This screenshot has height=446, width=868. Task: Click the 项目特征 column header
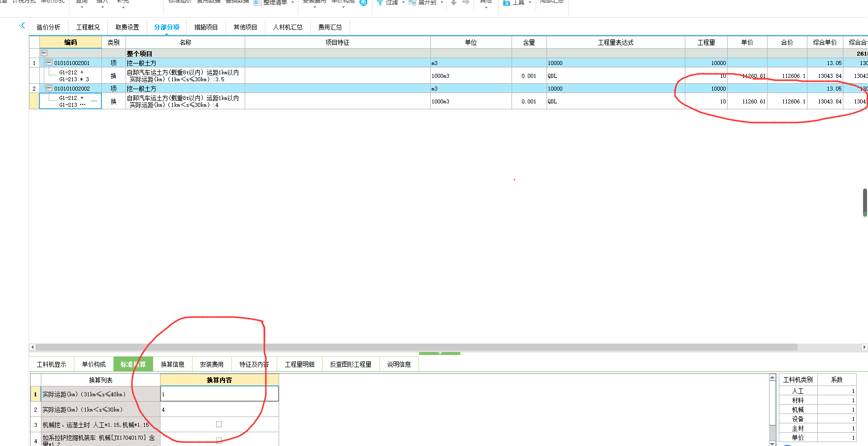tap(337, 42)
